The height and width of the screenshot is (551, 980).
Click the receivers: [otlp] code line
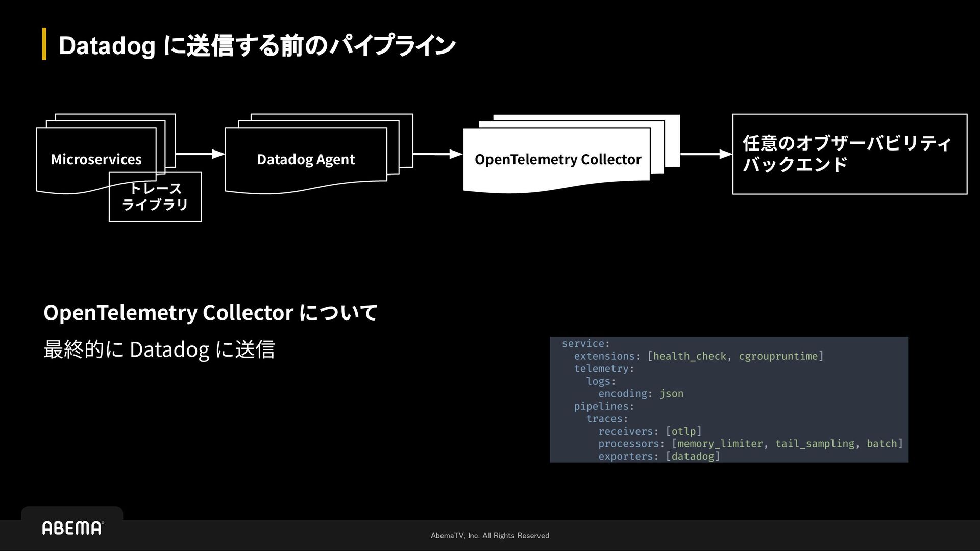coord(650,431)
